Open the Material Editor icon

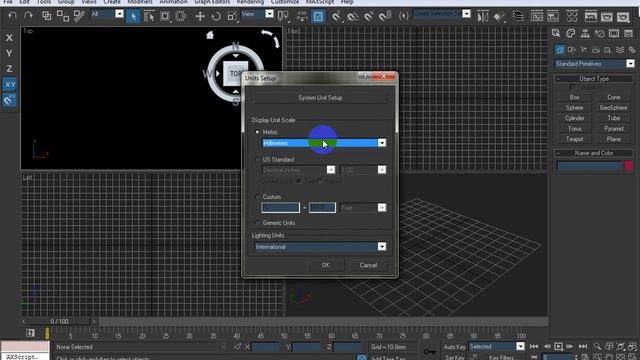(x=572, y=16)
